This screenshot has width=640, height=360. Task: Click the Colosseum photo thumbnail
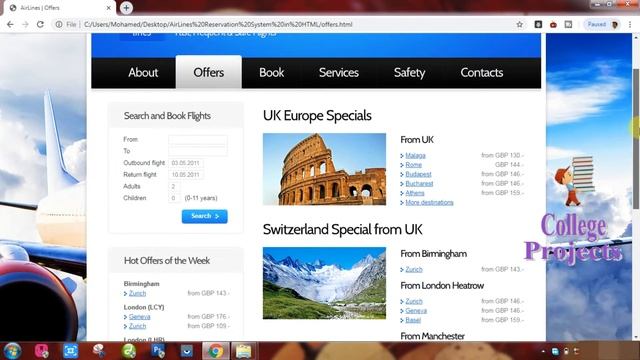pyautogui.click(x=324, y=169)
